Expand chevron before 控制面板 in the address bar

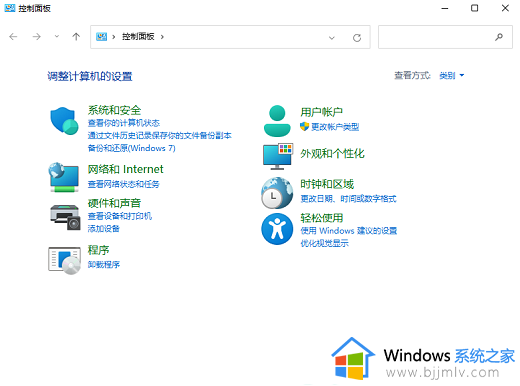(114, 37)
